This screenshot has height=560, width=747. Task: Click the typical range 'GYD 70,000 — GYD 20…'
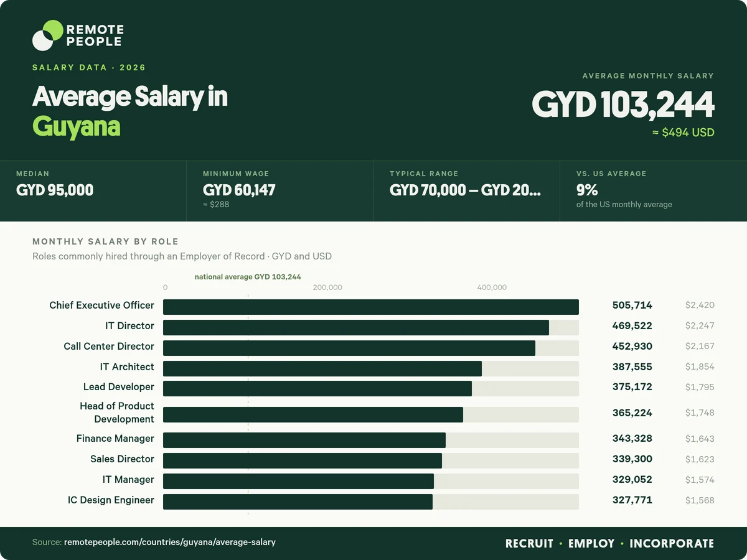465,190
